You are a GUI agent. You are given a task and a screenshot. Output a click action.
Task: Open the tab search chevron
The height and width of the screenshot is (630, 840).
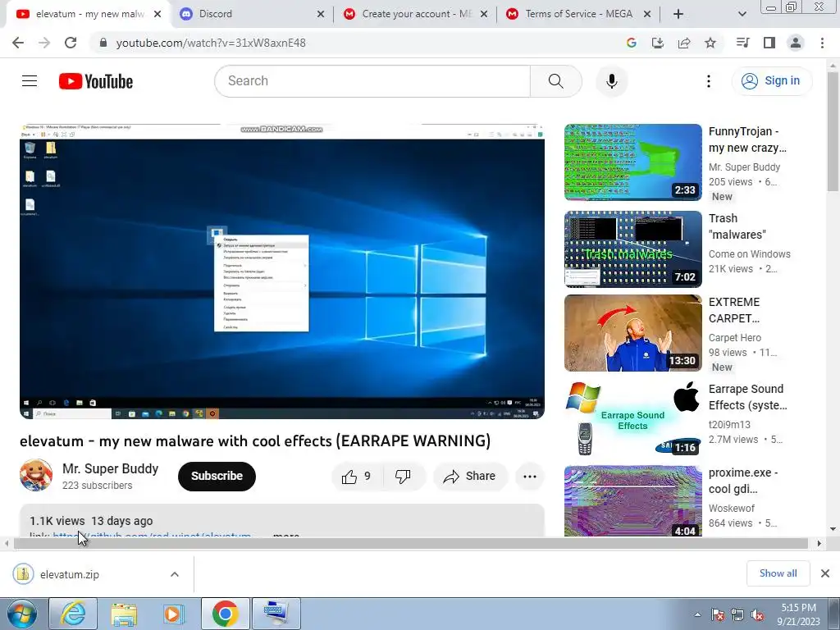(742, 14)
